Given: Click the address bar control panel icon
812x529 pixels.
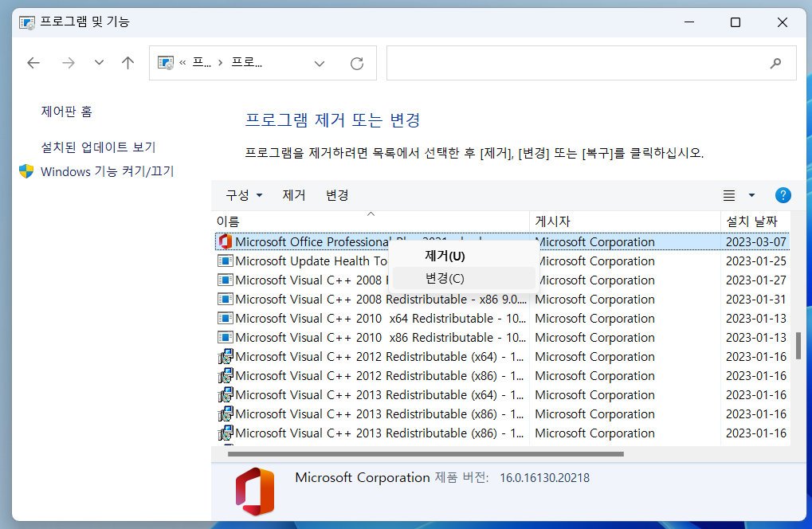Looking at the screenshot, I should [x=166, y=63].
